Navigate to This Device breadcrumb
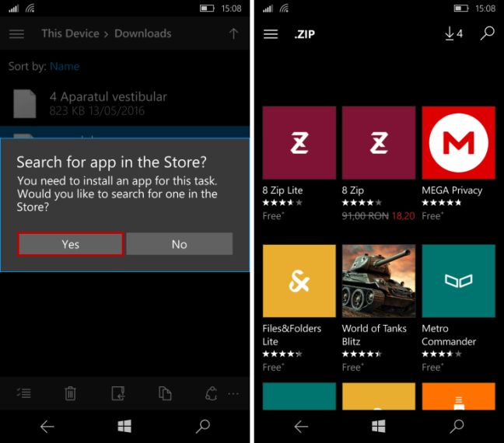This screenshot has height=443, width=504. pyautogui.click(x=70, y=33)
